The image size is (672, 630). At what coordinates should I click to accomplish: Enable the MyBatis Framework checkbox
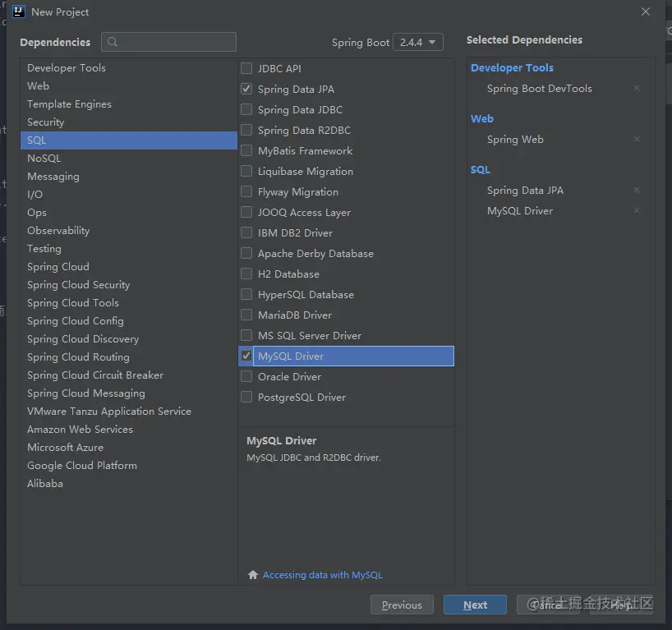(246, 151)
